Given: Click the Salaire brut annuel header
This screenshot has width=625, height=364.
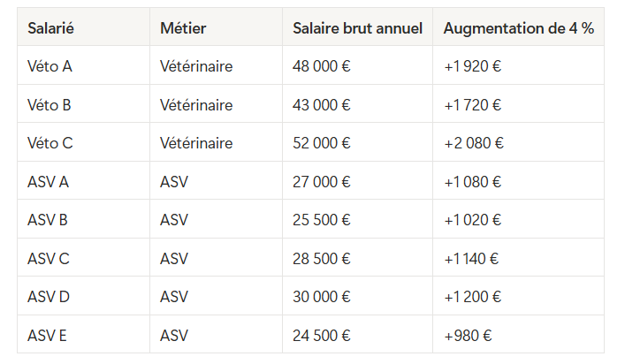Looking at the screenshot, I should pyautogui.click(x=357, y=27).
